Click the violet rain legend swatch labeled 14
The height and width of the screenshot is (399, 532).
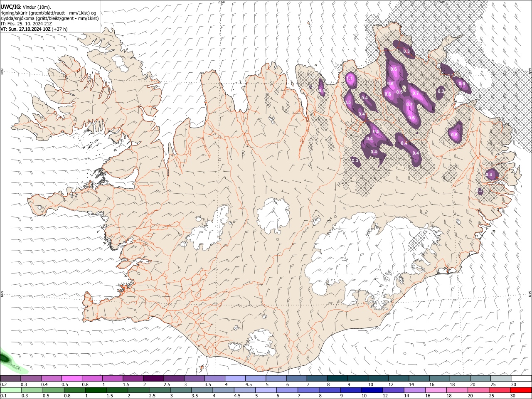coord(414,390)
